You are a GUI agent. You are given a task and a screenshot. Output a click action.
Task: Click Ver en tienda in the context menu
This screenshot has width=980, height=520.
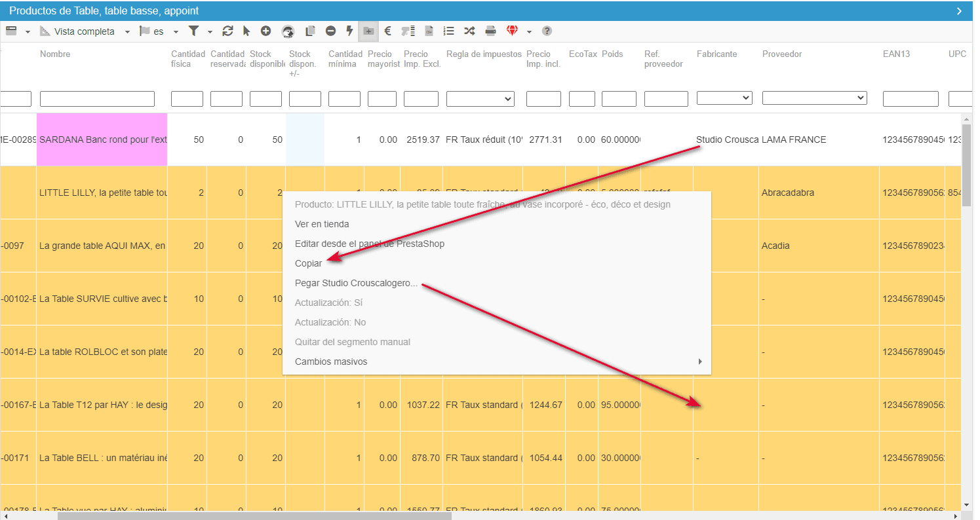click(x=322, y=224)
